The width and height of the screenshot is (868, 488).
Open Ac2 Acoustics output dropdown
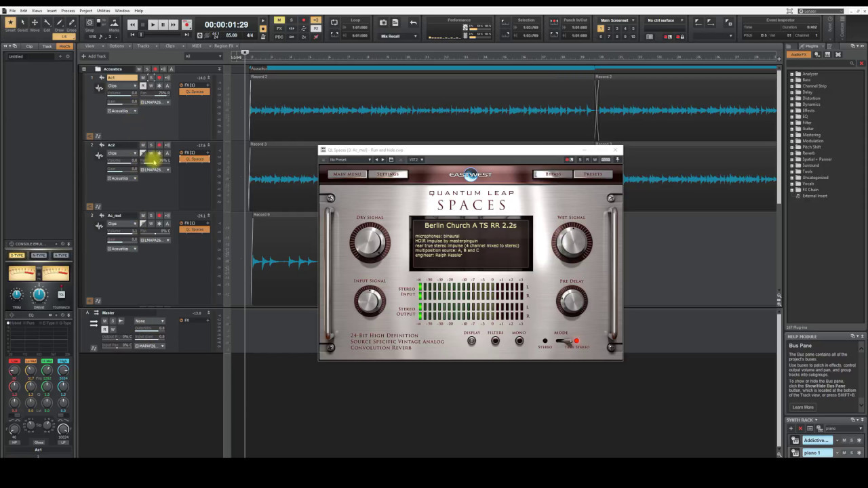pyautogui.click(x=122, y=178)
